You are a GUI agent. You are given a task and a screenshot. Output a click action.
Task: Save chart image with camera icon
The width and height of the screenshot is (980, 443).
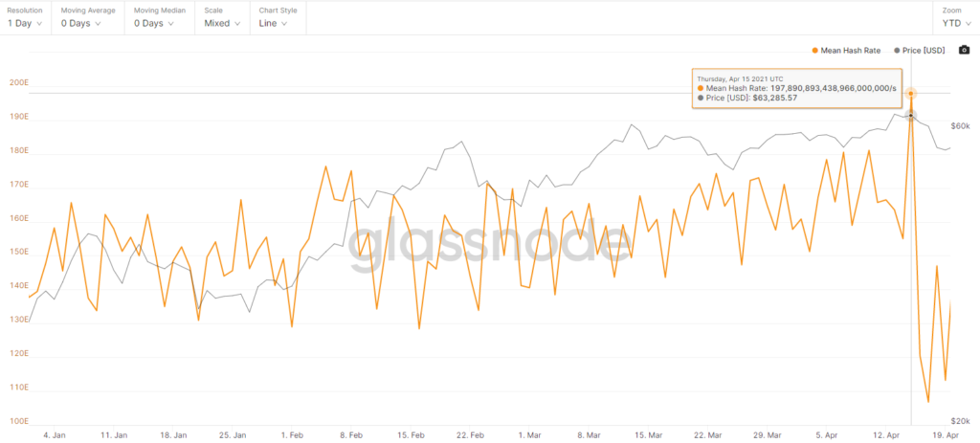(x=964, y=50)
